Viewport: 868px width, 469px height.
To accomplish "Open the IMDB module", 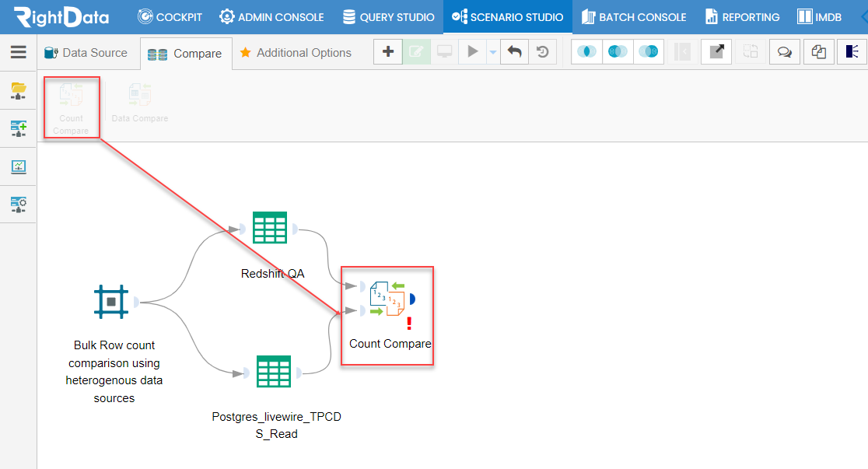I will (x=819, y=17).
